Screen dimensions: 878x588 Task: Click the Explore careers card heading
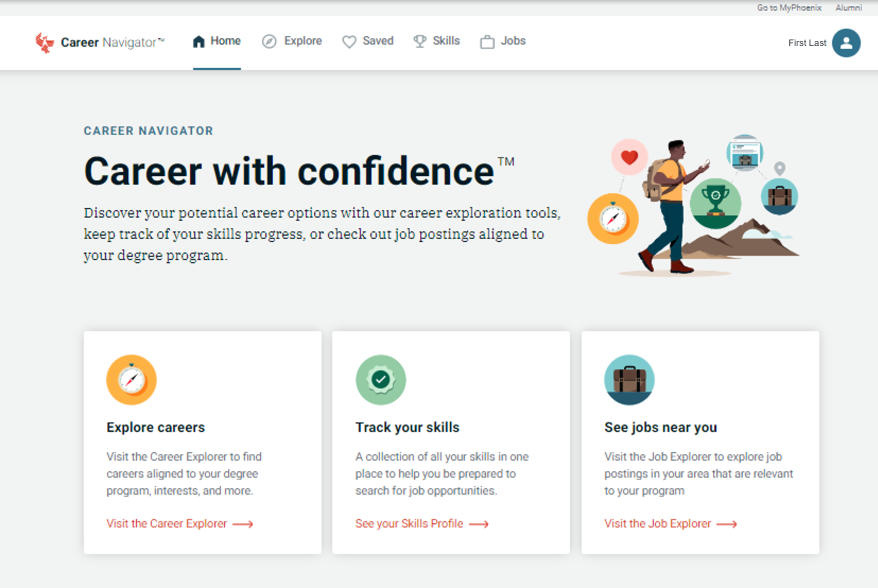(x=155, y=427)
